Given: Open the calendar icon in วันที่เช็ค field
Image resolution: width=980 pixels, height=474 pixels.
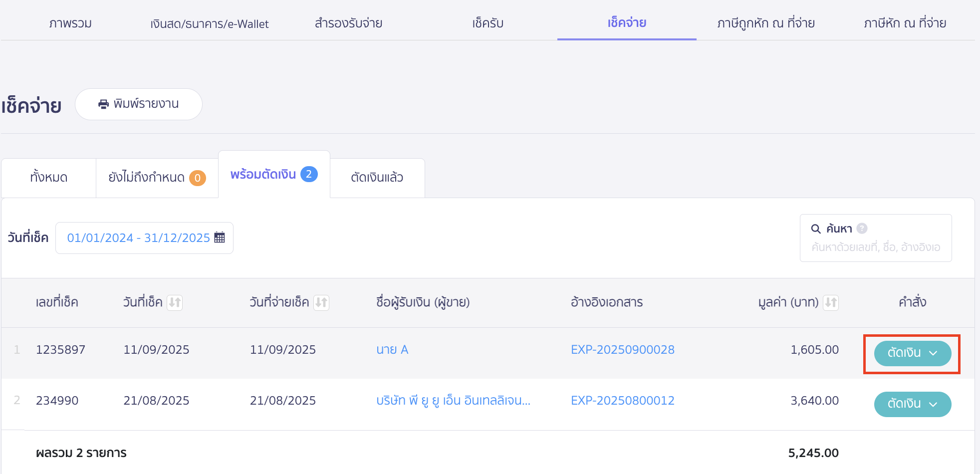Looking at the screenshot, I should click(x=221, y=238).
